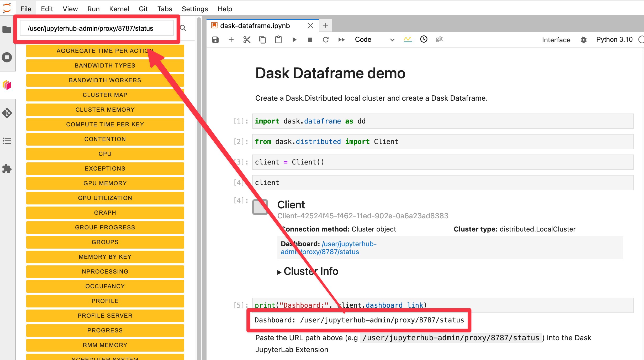Open the table of contents sidebar icon
The height and width of the screenshot is (360, 644).
tap(7, 141)
